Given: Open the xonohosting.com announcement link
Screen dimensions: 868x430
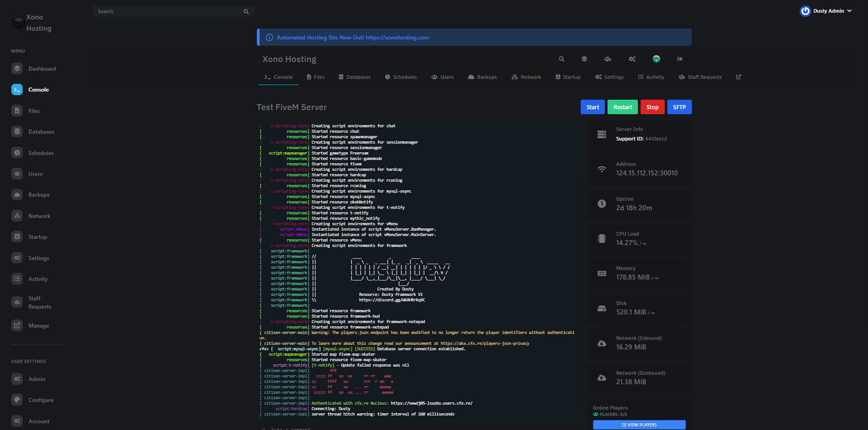Looking at the screenshot, I should click(x=397, y=38).
